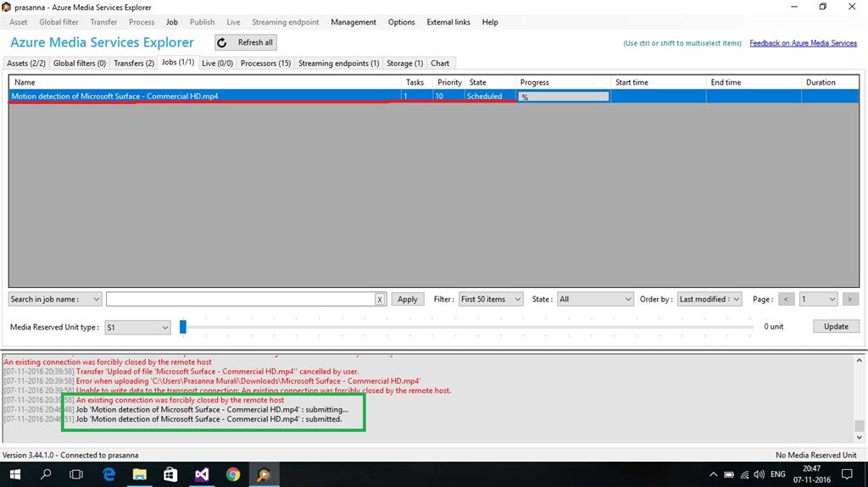The image size is (868, 487).
Task: Open the Global filter menu
Action: pyautogui.click(x=58, y=22)
